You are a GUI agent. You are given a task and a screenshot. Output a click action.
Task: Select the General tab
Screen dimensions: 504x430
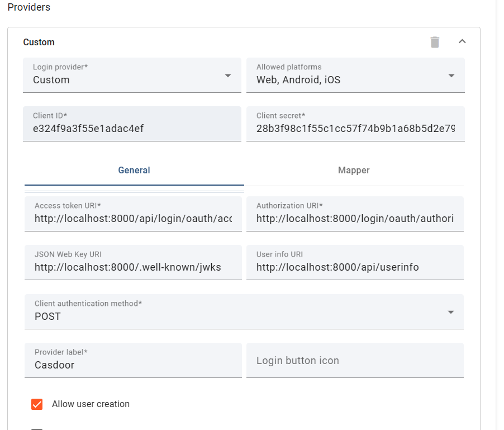(134, 170)
